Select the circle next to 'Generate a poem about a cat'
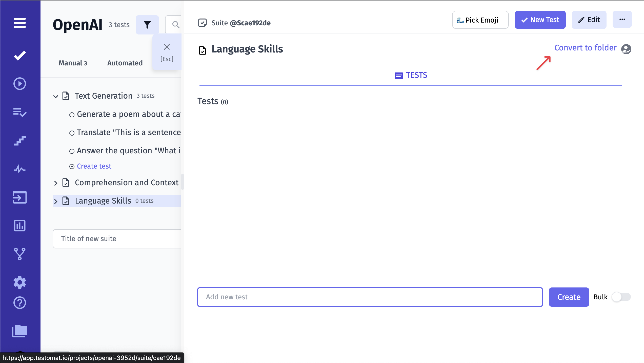Viewport: 644px width, 363px height. tap(72, 114)
